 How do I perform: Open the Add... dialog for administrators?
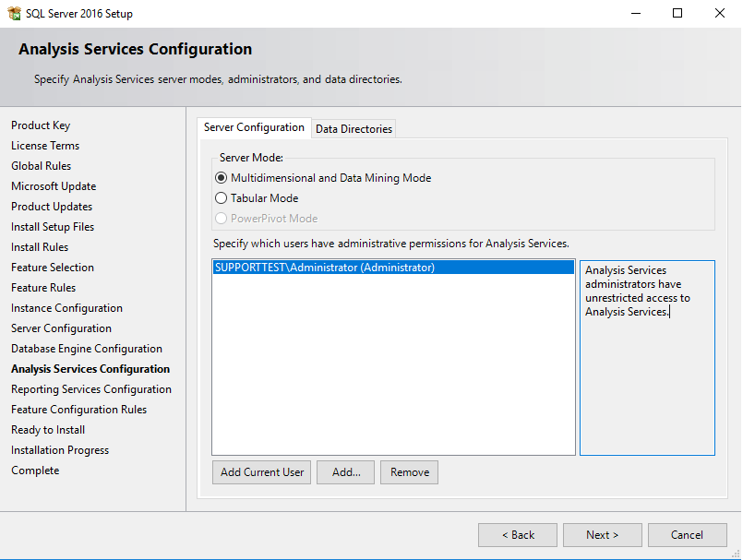[345, 471]
